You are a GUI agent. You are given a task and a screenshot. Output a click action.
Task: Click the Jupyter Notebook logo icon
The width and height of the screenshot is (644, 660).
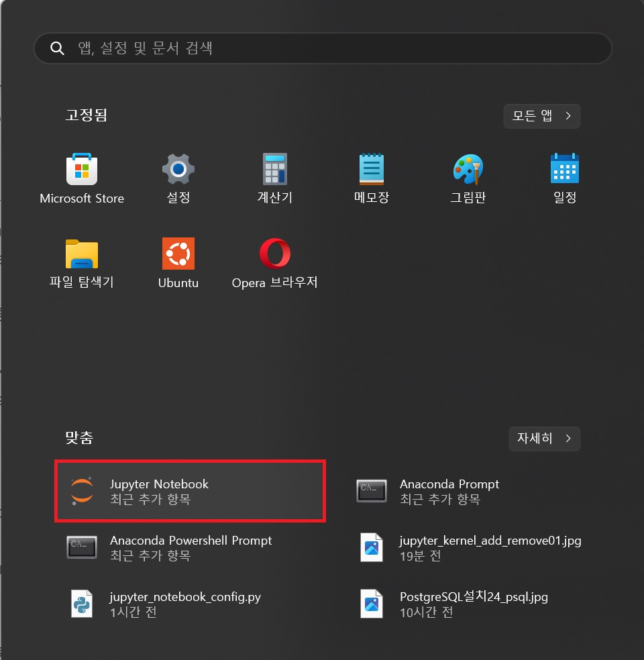click(82, 491)
